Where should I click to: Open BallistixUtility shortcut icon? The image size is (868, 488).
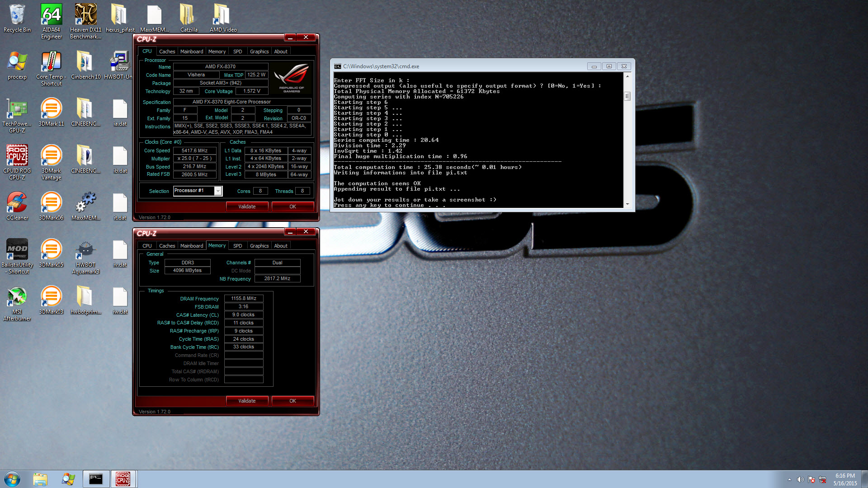[17, 257]
